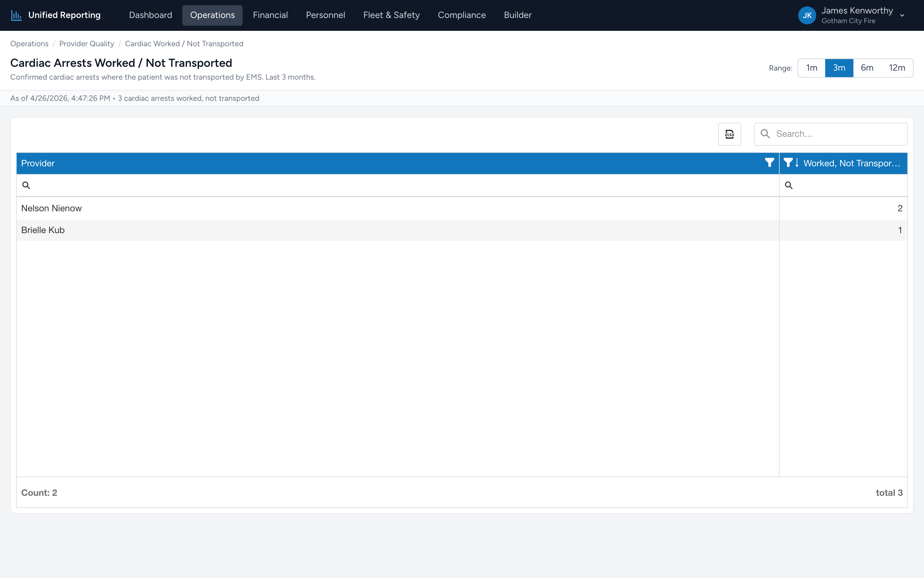Viewport: 924px width, 578px height.
Task: Select the 6m range option
Action: click(x=867, y=68)
